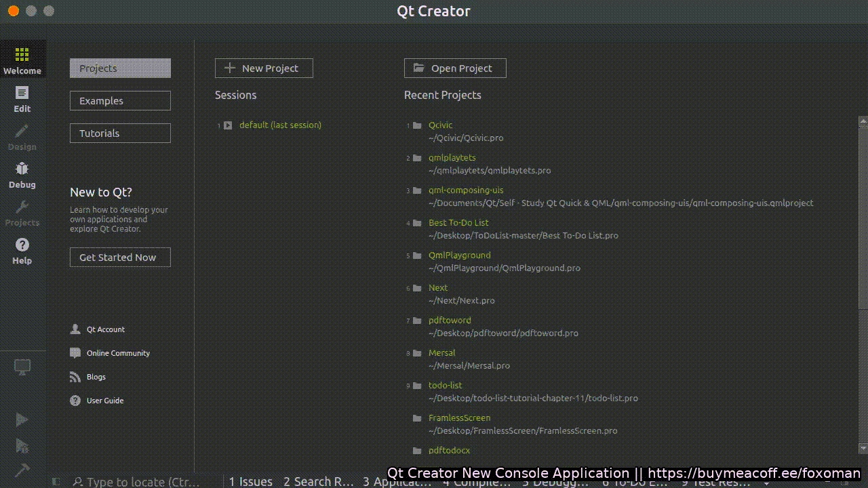Click the Run play button

[22, 420]
